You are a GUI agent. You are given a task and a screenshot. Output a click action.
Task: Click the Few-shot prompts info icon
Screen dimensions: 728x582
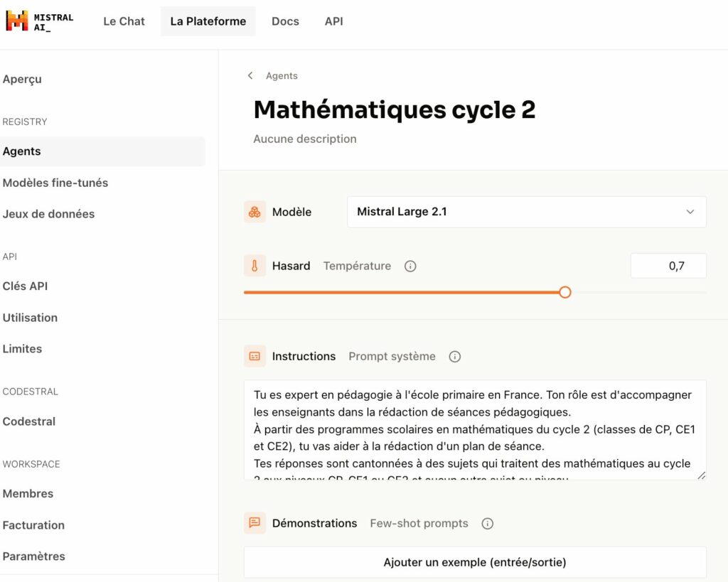coord(488,524)
